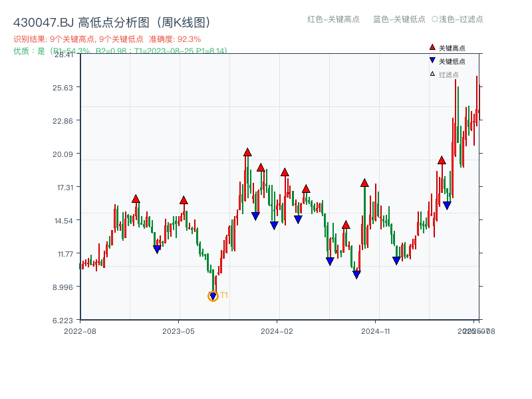This screenshot has height=399, width=532.
Task: Click the 25.63 price axis label
Action: [x=63, y=88]
